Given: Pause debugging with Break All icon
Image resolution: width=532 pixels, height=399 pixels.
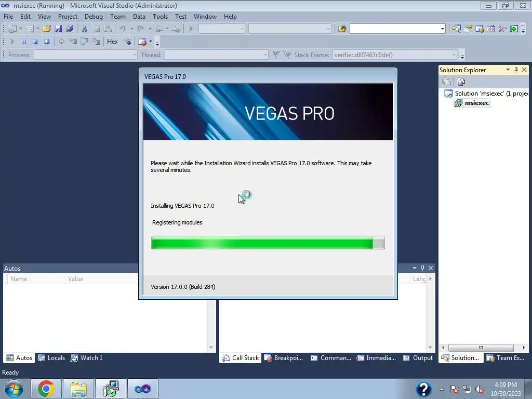Looking at the screenshot, I should (24, 42).
